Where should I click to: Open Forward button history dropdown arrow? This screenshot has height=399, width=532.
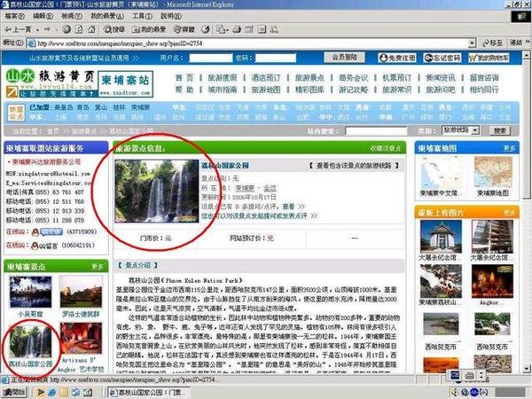pos(57,30)
